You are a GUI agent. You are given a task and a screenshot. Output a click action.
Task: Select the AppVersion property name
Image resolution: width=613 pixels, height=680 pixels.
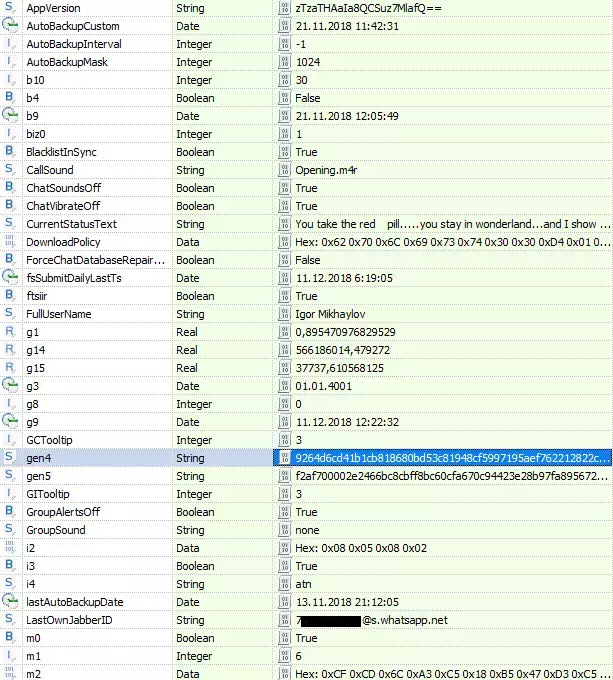(53, 8)
